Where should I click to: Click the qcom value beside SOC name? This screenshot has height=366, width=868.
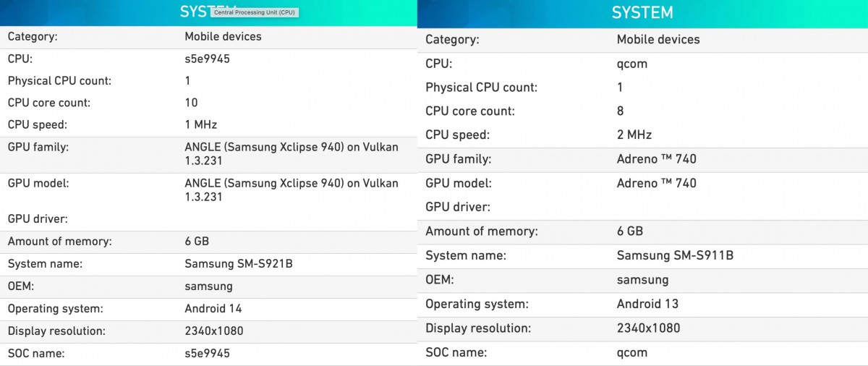coord(631,353)
